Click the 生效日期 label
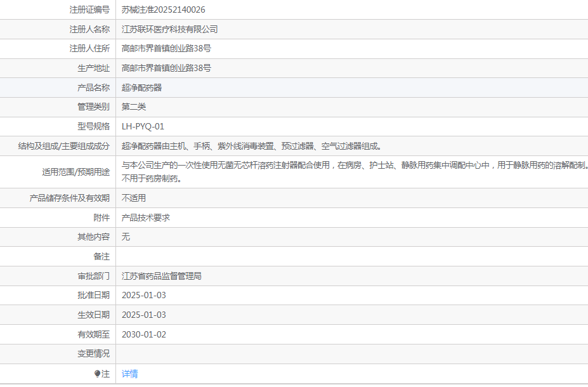Image resolution: width=588 pixels, height=387 pixels. (94, 315)
